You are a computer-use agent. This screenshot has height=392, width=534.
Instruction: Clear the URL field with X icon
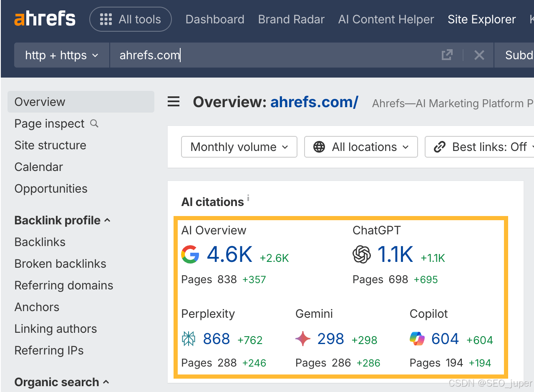click(x=479, y=55)
